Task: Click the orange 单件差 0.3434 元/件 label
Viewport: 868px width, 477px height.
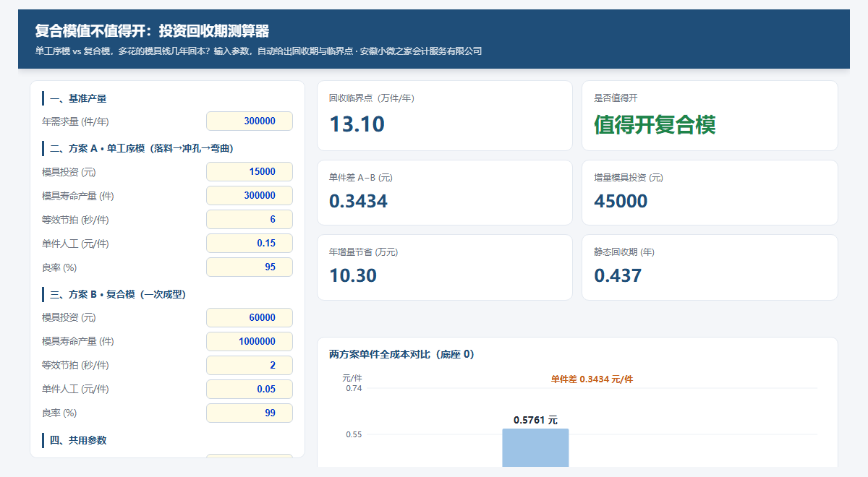Action: point(592,379)
